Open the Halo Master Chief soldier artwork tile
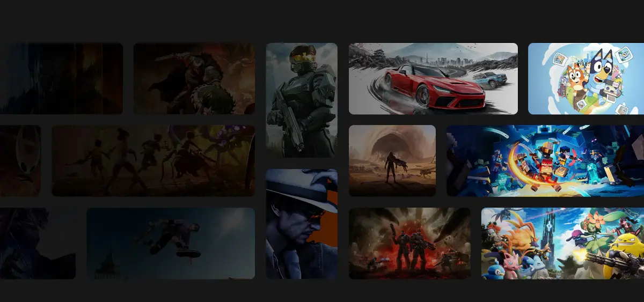 click(302, 100)
